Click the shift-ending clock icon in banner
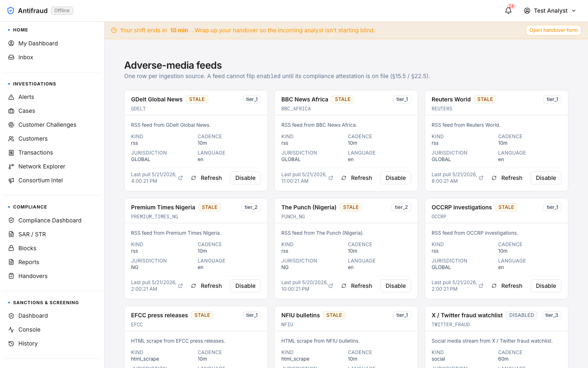Viewport: 588px width, 368px height. click(114, 30)
